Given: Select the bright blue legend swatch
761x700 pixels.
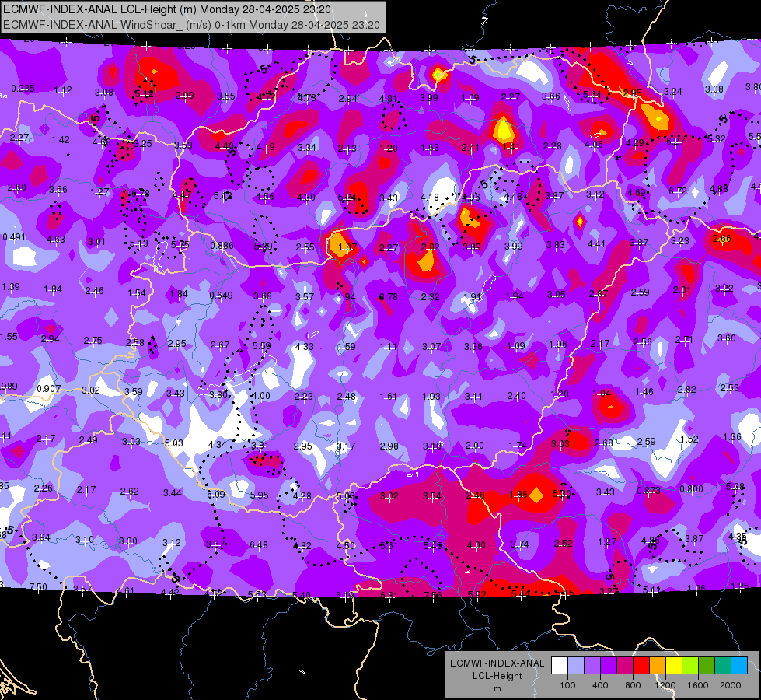Looking at the screenshot, I should tap(739, 666).
